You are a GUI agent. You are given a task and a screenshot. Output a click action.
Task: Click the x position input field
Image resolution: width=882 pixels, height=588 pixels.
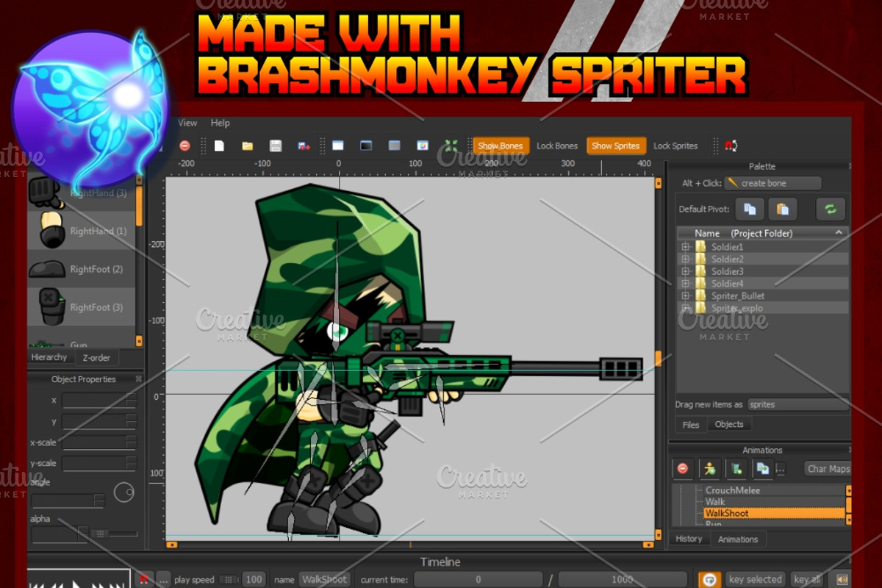[x=99, y=401]
